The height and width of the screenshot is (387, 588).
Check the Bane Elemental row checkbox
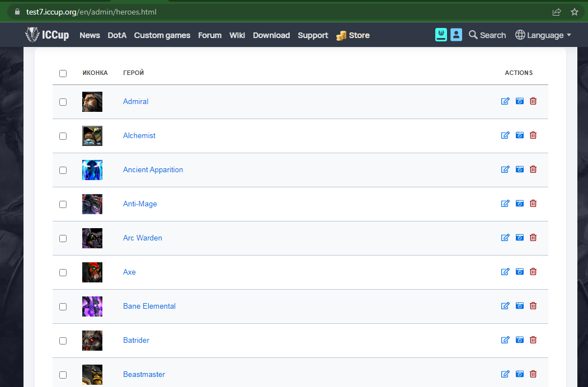(x=63, y=307)
